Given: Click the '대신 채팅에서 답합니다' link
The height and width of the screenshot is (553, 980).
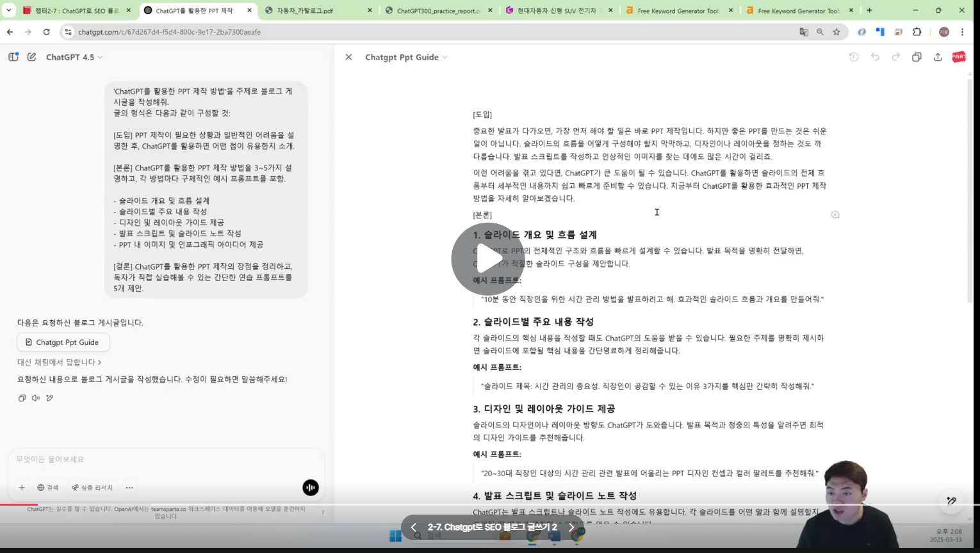Looking at the screenshot, I should (x=59, y=362).
